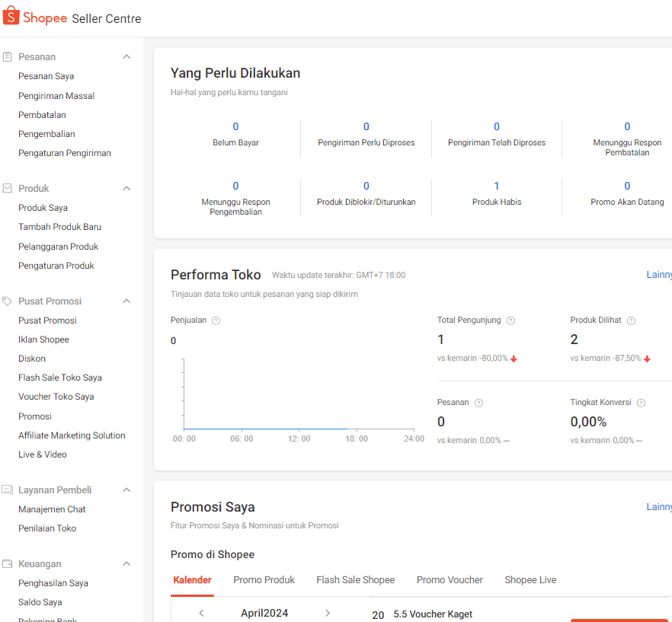Go to Penghasilan Saya page
Image resolution: width=672 pixels, height=622 pixels.
(53, 583)
